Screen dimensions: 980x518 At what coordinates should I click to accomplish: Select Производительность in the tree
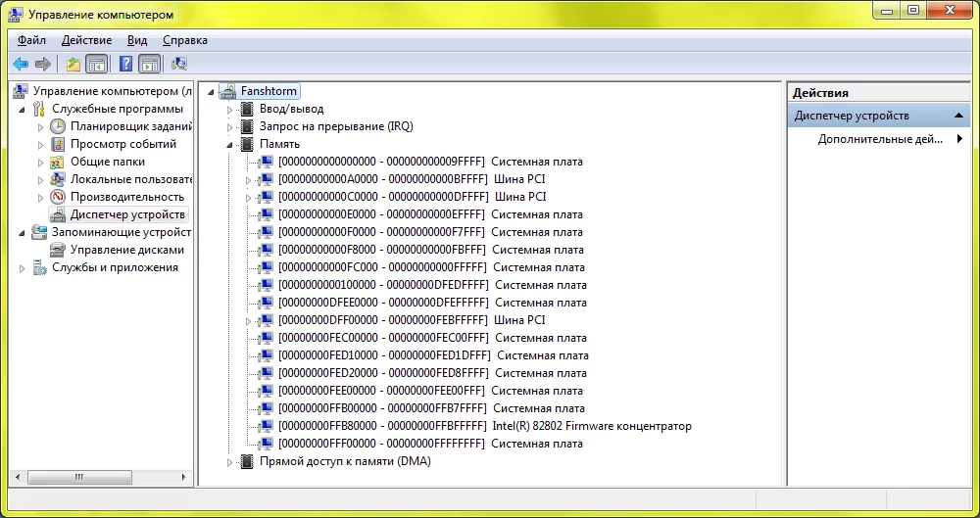127,197
